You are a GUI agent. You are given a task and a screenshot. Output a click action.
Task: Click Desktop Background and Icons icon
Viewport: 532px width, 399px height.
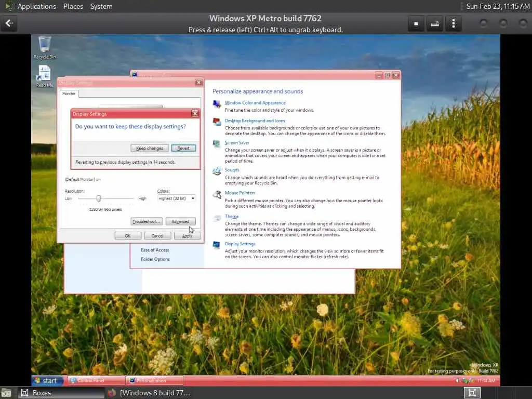[217, 122]
